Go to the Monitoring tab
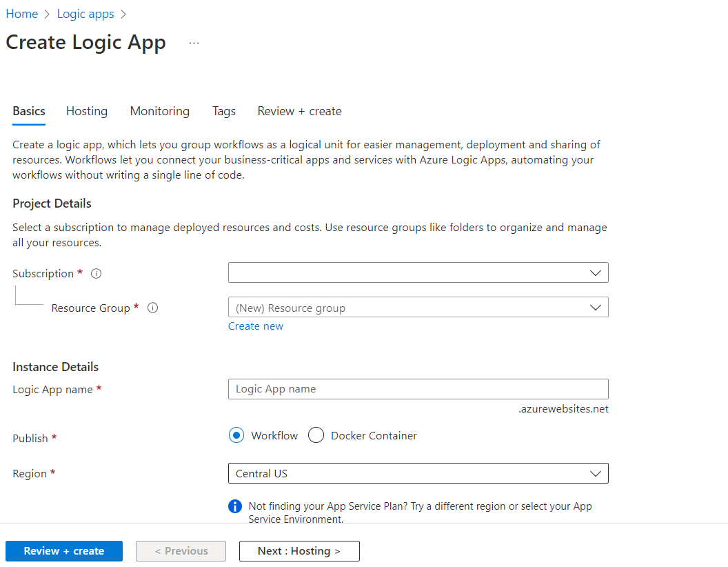The width and height of the screenshot is (728, 567). click(x=160, y=112)
